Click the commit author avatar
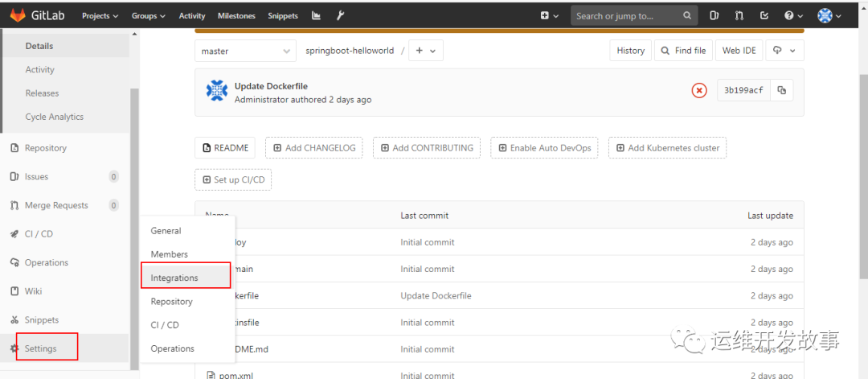Screen dimensions: 868x379 point(217,90)
